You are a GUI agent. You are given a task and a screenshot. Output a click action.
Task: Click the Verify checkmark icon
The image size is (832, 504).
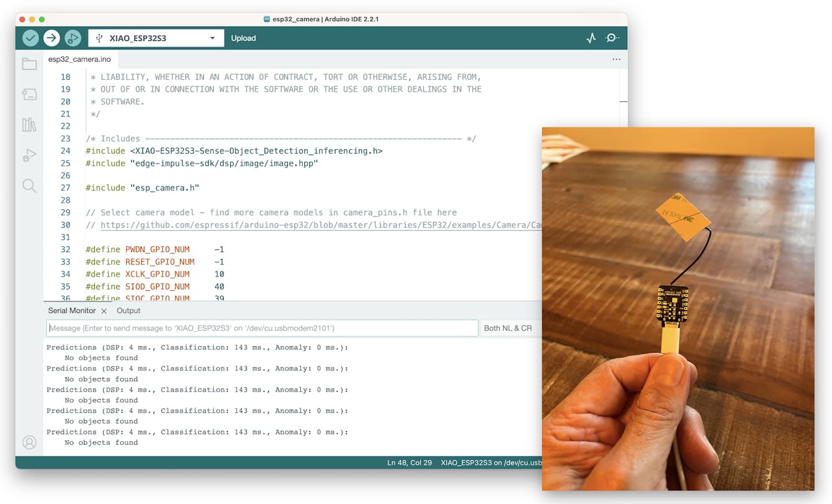pos(31,38)
